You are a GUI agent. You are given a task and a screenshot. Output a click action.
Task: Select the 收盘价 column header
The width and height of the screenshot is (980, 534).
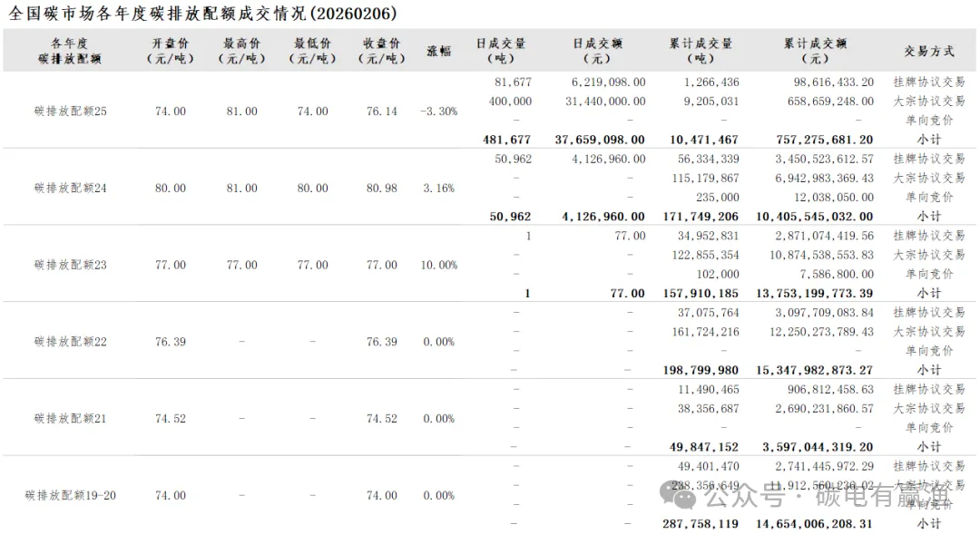point(382,51)
